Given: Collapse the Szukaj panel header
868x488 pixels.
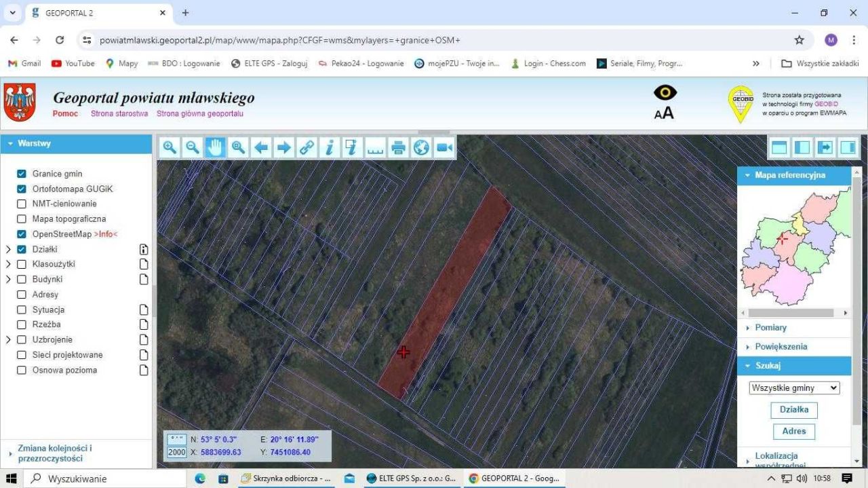Looking at the screenshot, I should coord(794,366).
